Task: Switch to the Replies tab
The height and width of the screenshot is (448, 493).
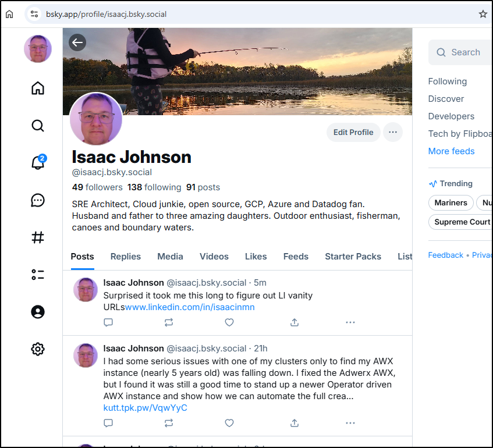Action: tap(126, 257)
